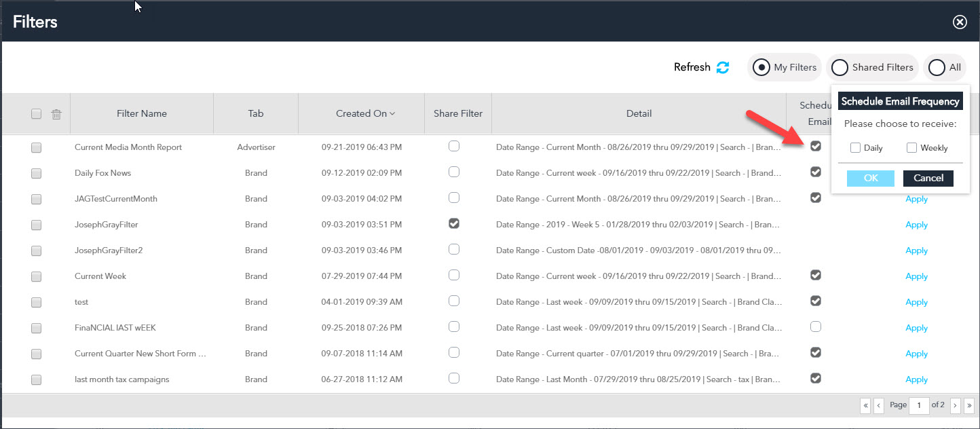Select the Shared Filters radio button
This screenshot has height=429, width=980.
pos(840,67)
